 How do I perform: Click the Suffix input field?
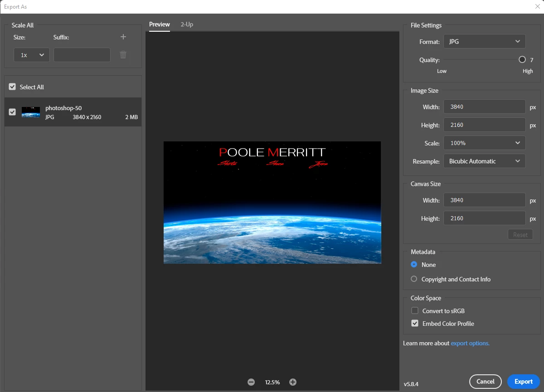(82, 55)
